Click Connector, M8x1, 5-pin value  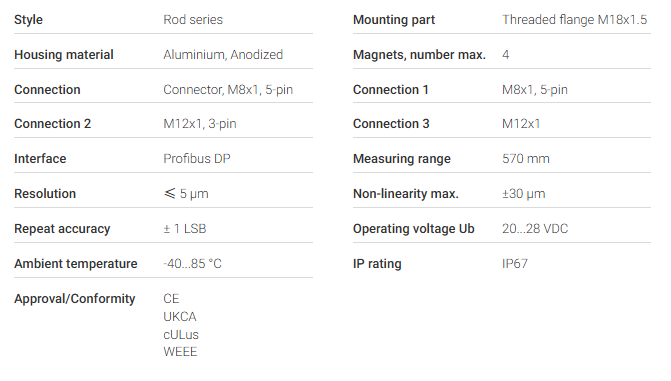point(228,89)
